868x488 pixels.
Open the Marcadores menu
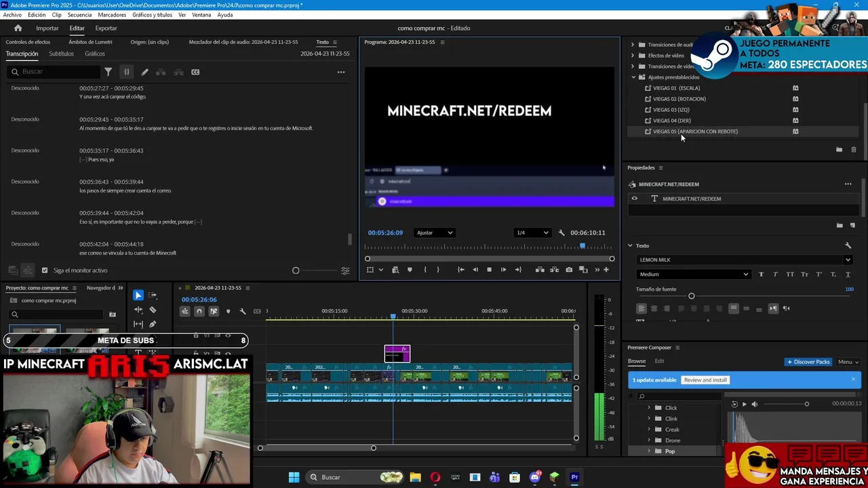coord(112,15)
